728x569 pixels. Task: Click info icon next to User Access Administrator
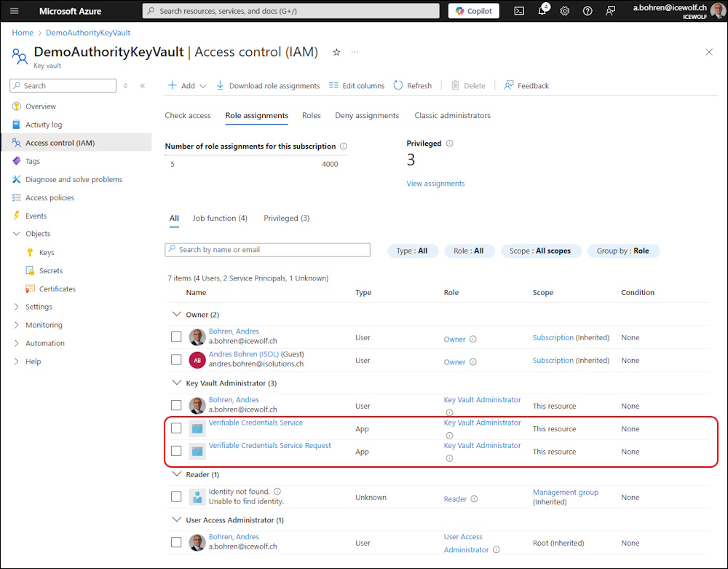pyautogui.click(x=496, y=549)
